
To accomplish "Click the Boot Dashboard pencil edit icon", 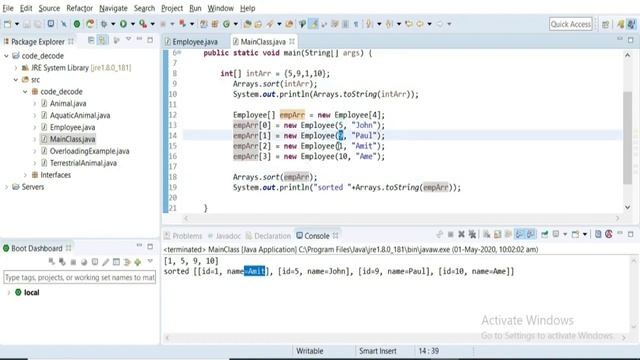I will click(106, 262).
